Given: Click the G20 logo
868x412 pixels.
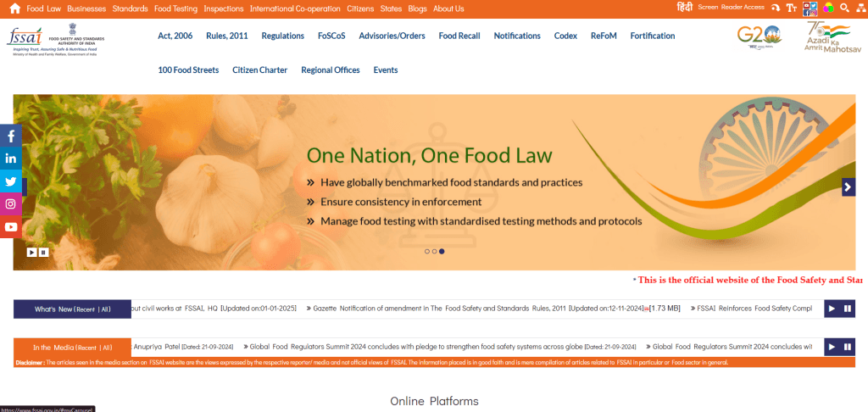Looking at the screenshot, I should tap(759, 37).
